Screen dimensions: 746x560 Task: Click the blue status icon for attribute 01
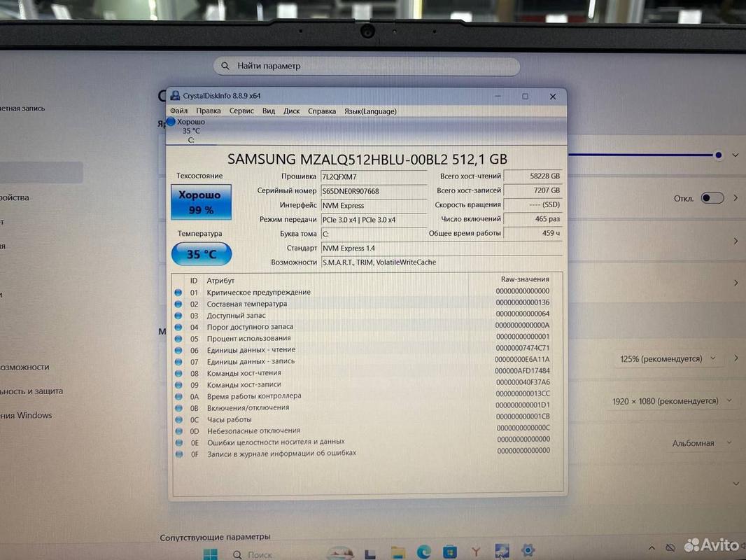pos(178,293)
